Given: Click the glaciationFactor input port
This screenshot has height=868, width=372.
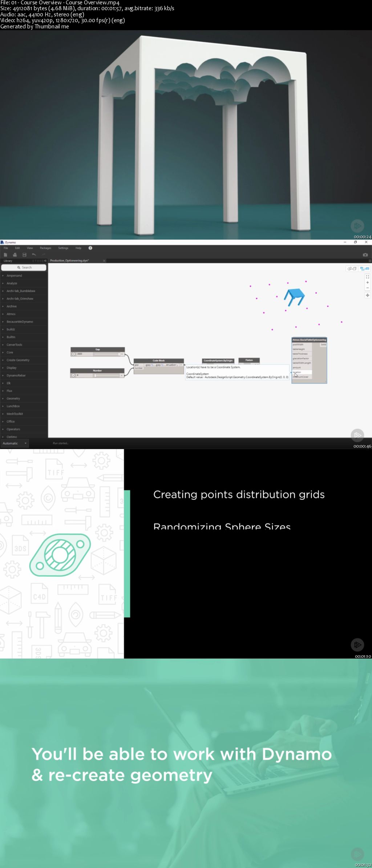Looking at the screenshot, I should [302, 358].
